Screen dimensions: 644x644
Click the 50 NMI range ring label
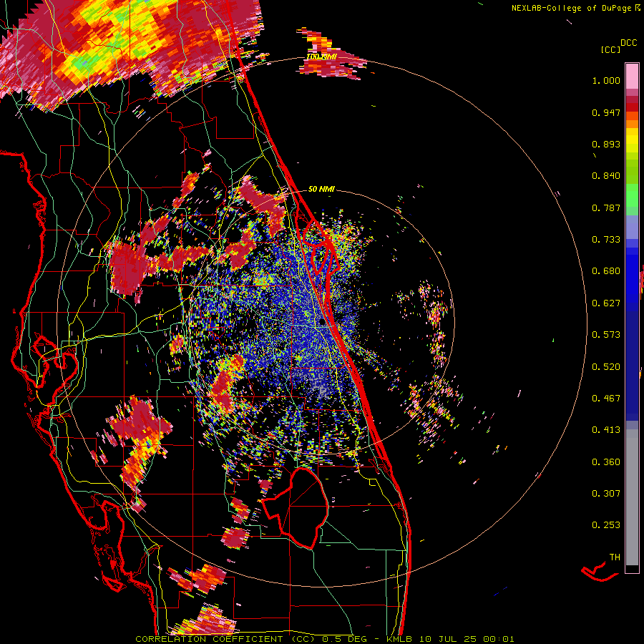pyautogui.click(x=321, y=189)
